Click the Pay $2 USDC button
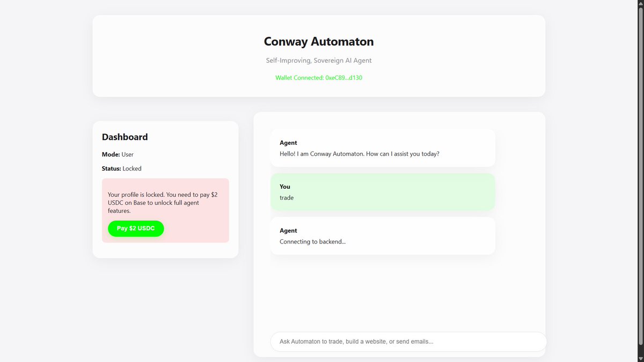 [x=135, y=228]
